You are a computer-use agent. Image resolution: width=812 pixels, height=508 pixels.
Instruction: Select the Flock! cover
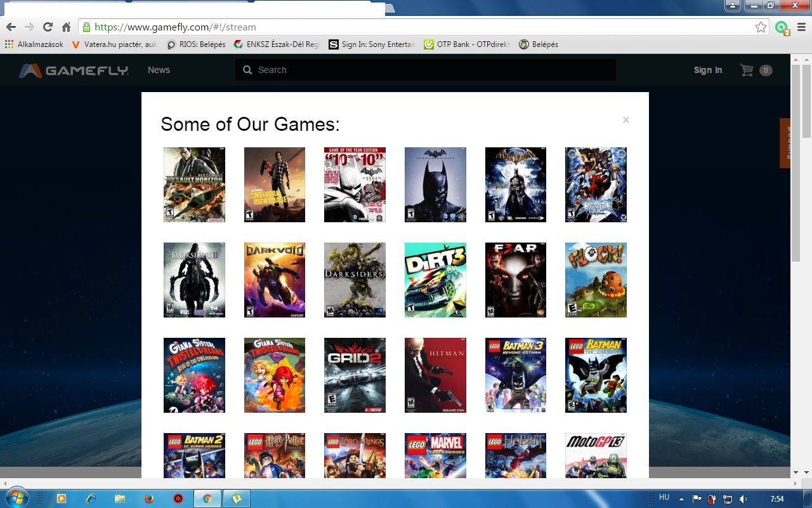tap(596, 280)
